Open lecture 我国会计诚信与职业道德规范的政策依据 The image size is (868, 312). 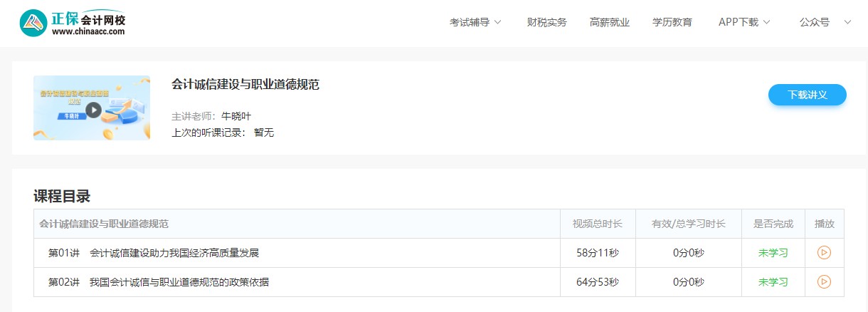tap(179, 282)
